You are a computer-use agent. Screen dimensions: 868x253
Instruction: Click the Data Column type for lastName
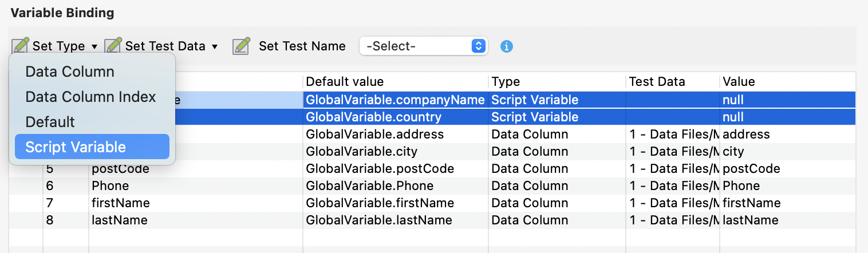pos(530,220)
